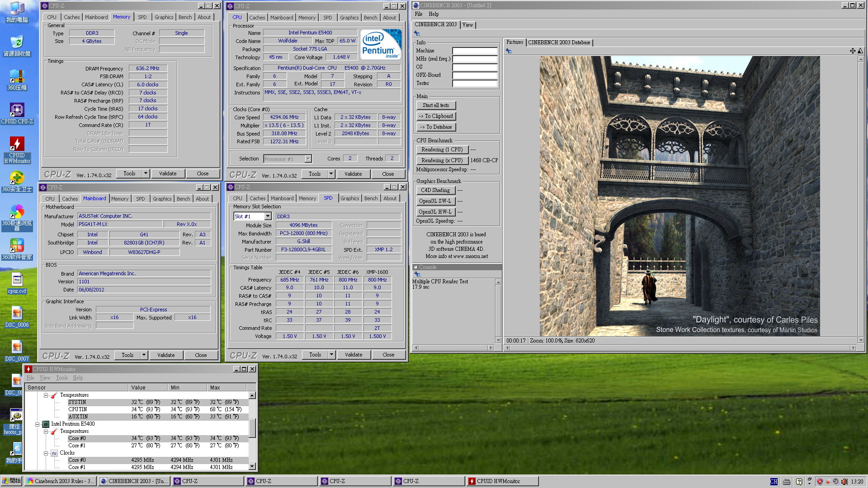Screen dimensions: 868x488
Task: Open the Tools menu in HWMonitor
Action: click(x=62, y=378)
